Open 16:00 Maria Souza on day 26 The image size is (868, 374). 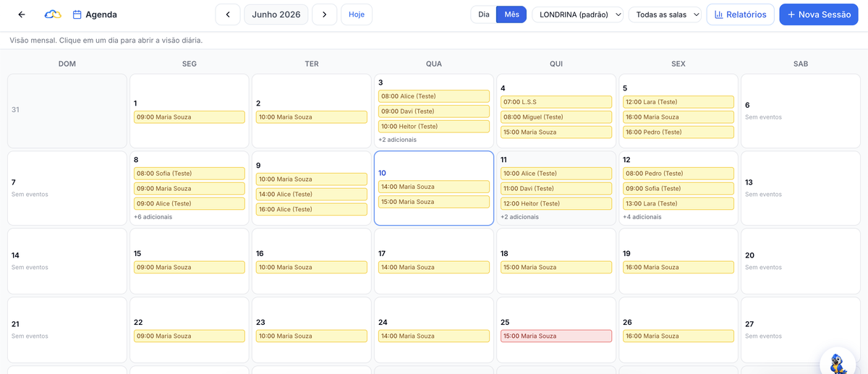coord(678,336)
